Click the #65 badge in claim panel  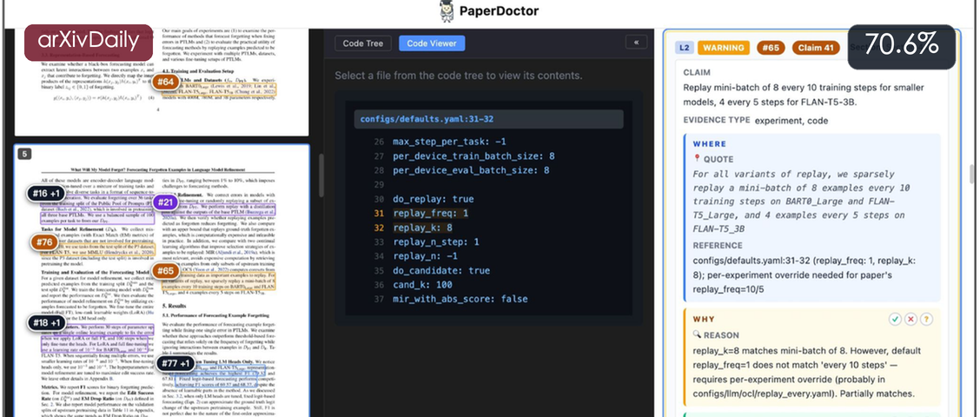tap(771, 48)
